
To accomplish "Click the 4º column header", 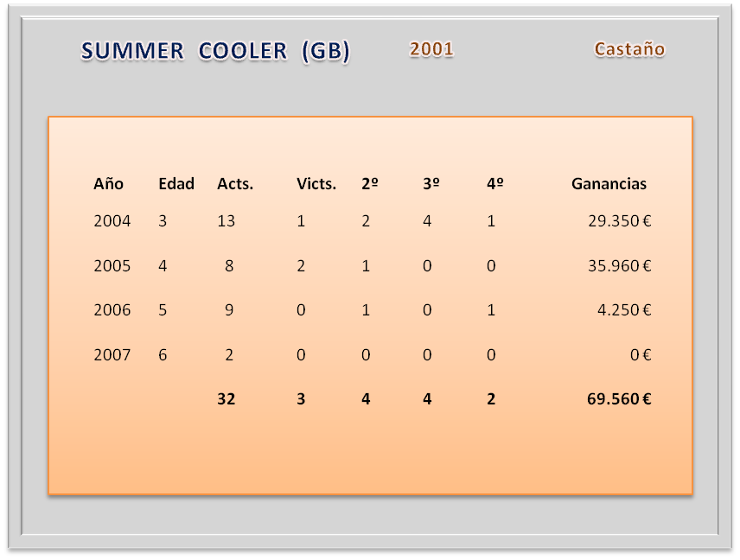I will [x=495, y=184].
